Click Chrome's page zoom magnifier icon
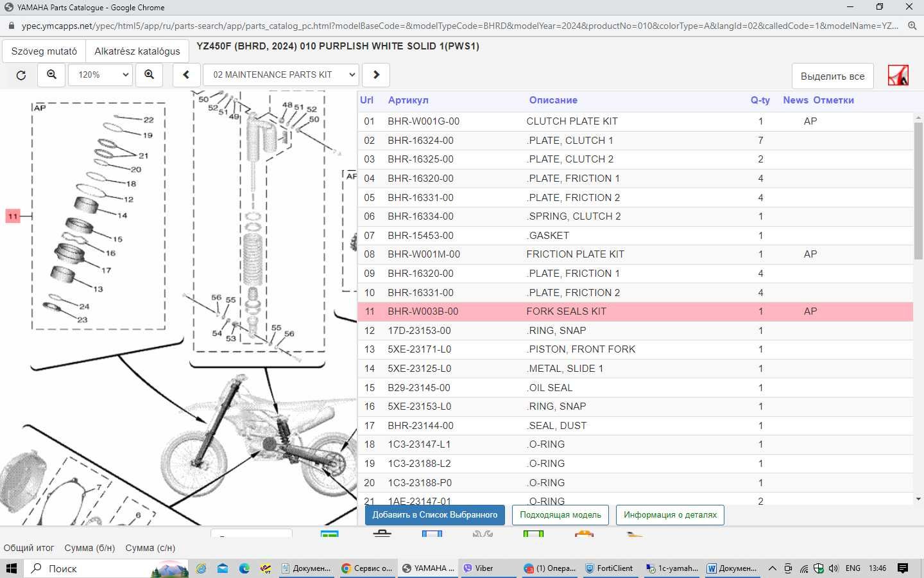Image resolution: width=924 pixels, height=578 pixels. pos(912,26)
